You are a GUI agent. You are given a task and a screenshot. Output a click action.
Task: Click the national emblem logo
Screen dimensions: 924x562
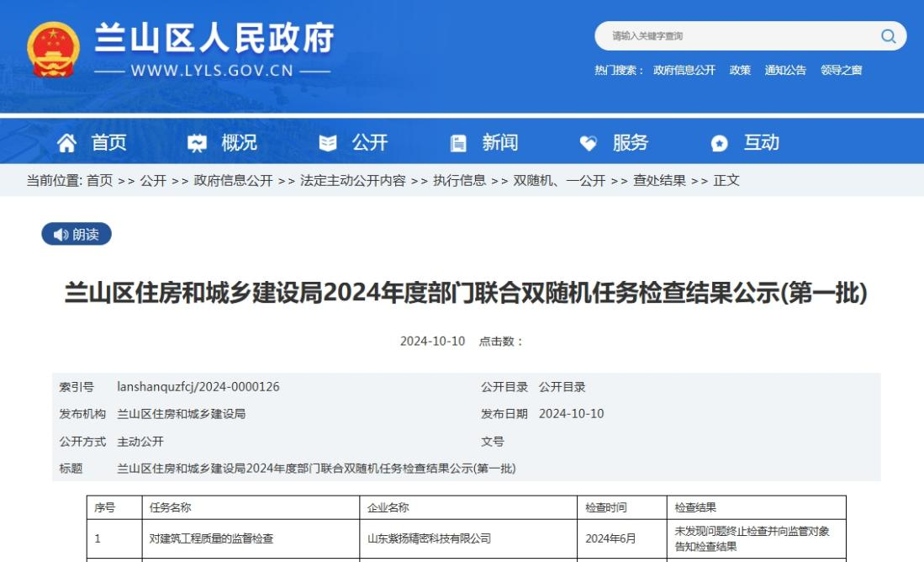(53, 50)
